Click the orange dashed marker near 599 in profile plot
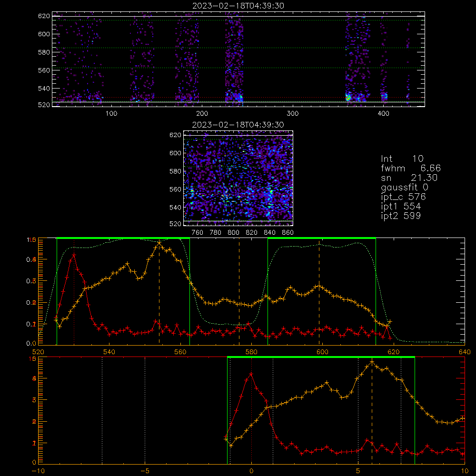The image size is (476, 476). 319,291
